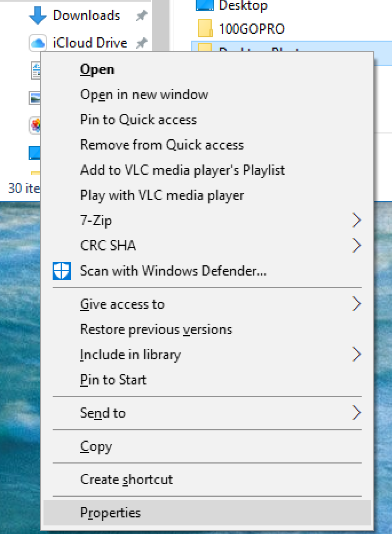Click the Windows Defender shield icon
This screenshot has width=392, height=534.
[x=62, y=271]
